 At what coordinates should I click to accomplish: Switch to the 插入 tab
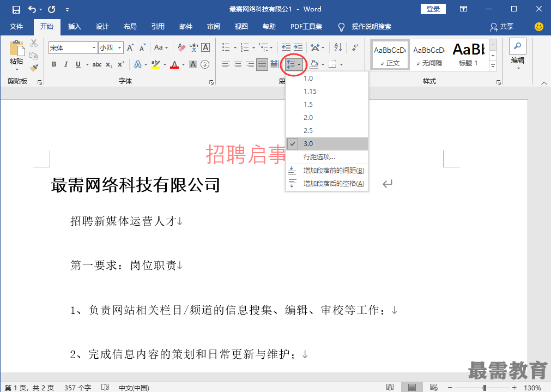[x=75, y=26]
